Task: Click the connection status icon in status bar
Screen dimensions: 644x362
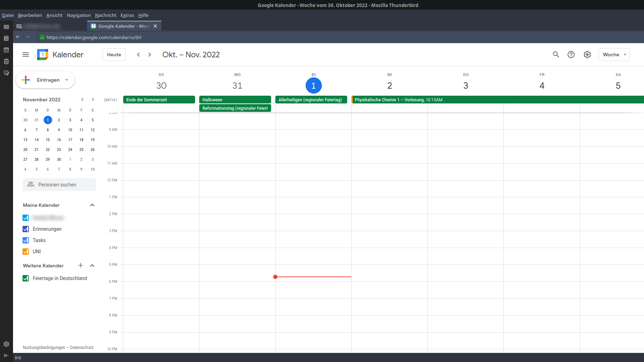Action: pyautogui.click(x=18, y=358)
